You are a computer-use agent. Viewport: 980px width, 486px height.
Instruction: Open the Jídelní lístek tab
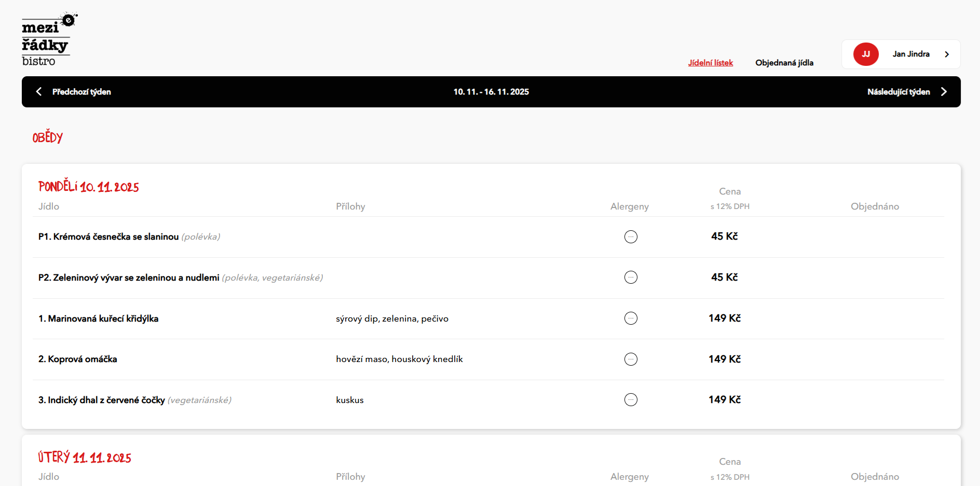pyautogui.click(x=710, y=63)
